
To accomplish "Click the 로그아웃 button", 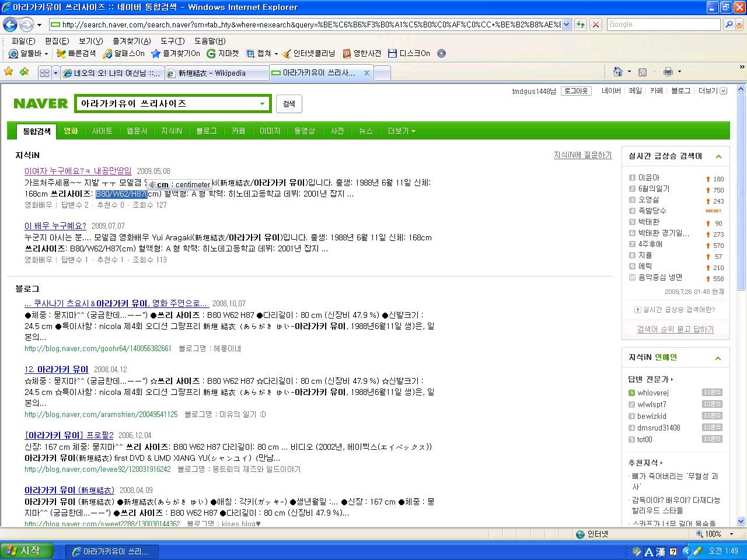I will 576,91.
